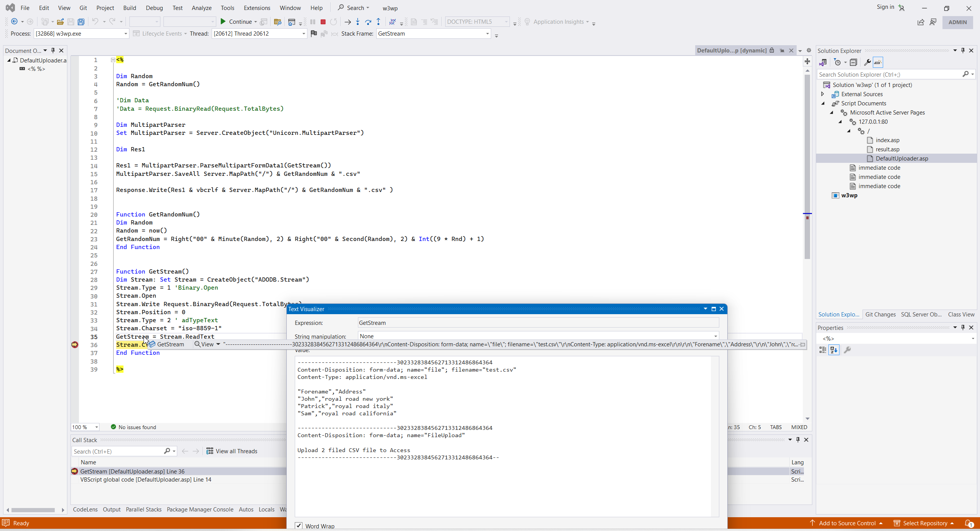The width and height of the screenshot is (980, 531).
Task: Click Show Next Statement arrow icon
Action: tap(348, 22)
